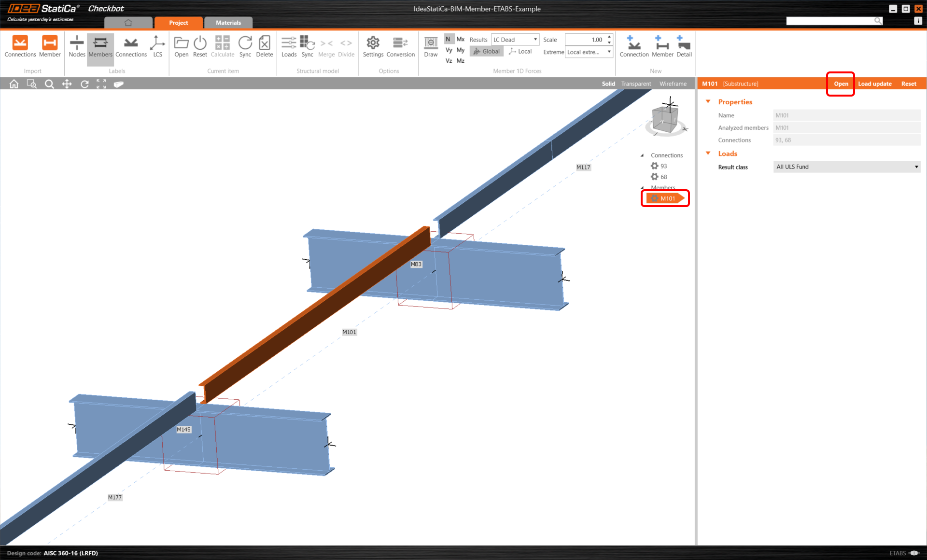This screenshot has width=927, height=560.
Task: Open the LC Dead results dropdown
Action: coord(515,40)
